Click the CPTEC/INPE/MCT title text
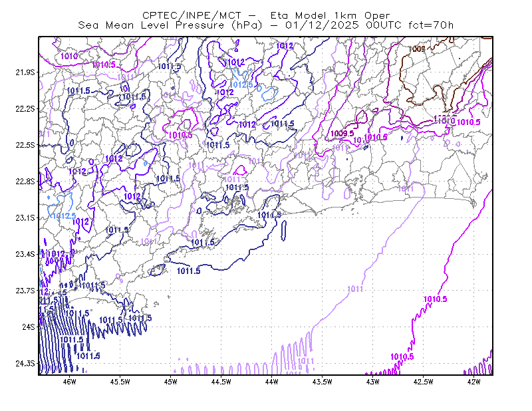Screen dimensions: 532x411 (192, 15)
